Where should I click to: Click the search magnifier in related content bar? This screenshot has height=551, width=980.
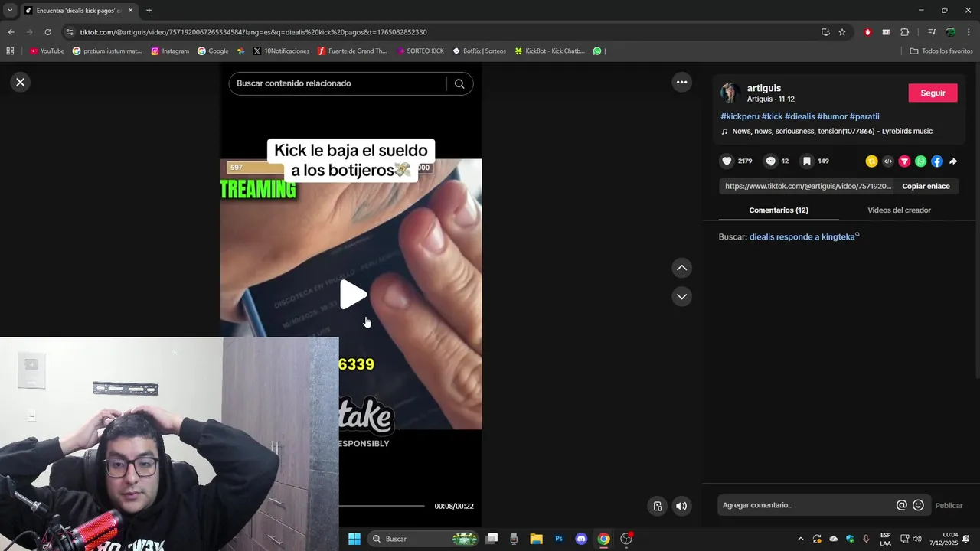click(459, 83)
